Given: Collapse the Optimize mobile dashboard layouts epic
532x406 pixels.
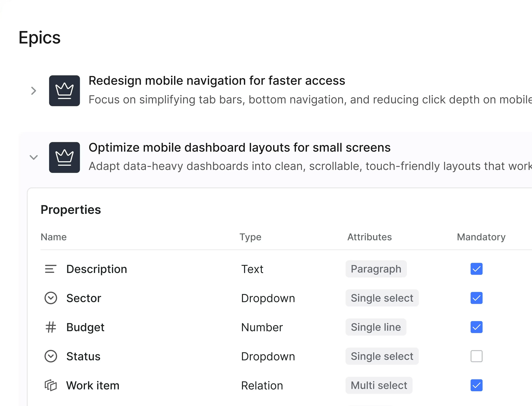Looking at the screenshot, I should [34, 158].
